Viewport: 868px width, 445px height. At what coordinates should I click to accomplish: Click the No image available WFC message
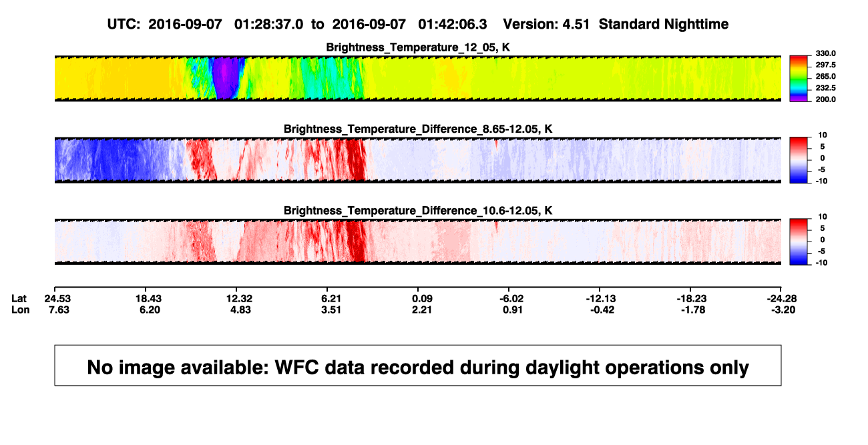[x=418, y=367]
